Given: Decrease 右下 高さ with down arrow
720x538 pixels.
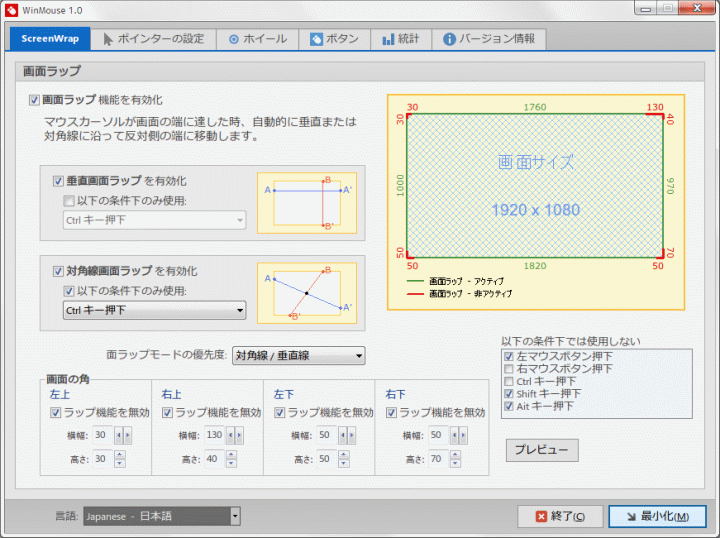Looking at the screenshot, I should [x=455, y=463].
